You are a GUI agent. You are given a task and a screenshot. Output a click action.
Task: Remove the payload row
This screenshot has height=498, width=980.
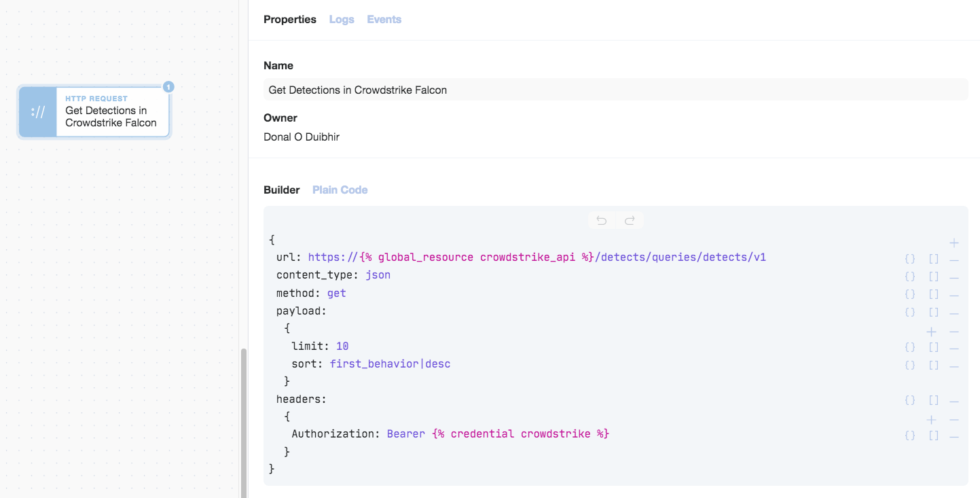point(954,313)
